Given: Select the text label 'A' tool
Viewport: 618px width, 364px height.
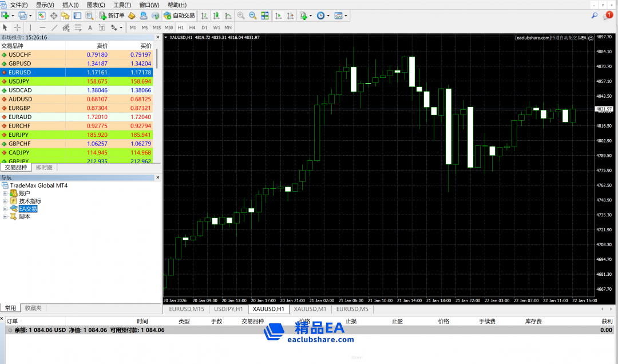Looking at the screenshot, I should pyautogui.click(x=90, y=27).
